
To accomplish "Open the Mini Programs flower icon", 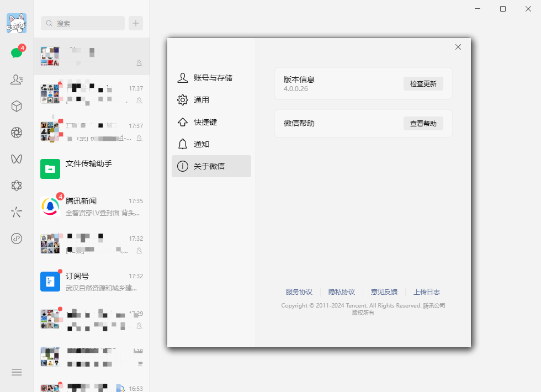I will [17, 185].
